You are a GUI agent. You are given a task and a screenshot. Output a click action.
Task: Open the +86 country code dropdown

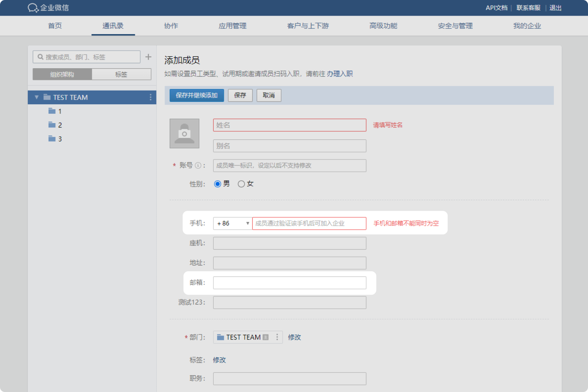pos(233,223)
